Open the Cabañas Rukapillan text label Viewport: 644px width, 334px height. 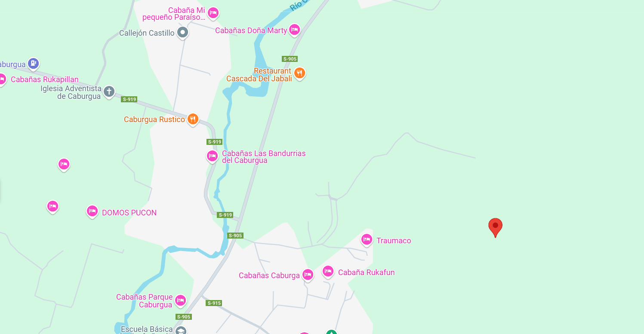tap(45, 80)
